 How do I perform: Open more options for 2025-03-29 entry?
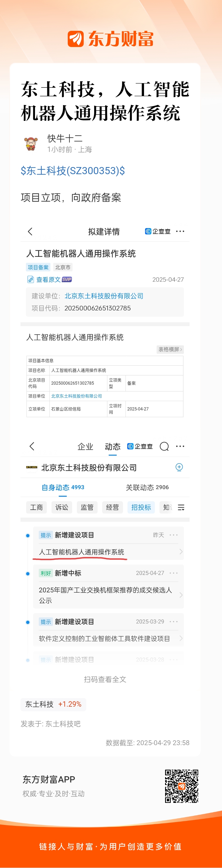(x=174, y=622)
